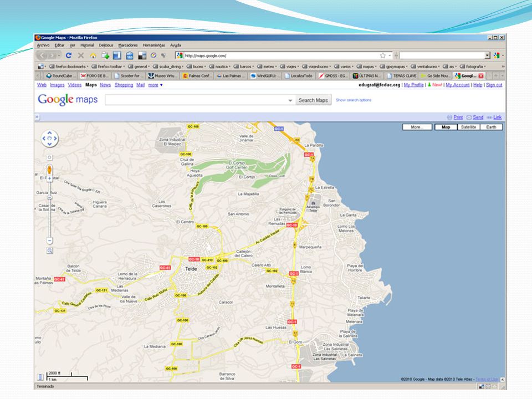Screen dimensions: 532x399
Task: Switch to Map view
Action: pyautogui.click(x=446, y=127)
